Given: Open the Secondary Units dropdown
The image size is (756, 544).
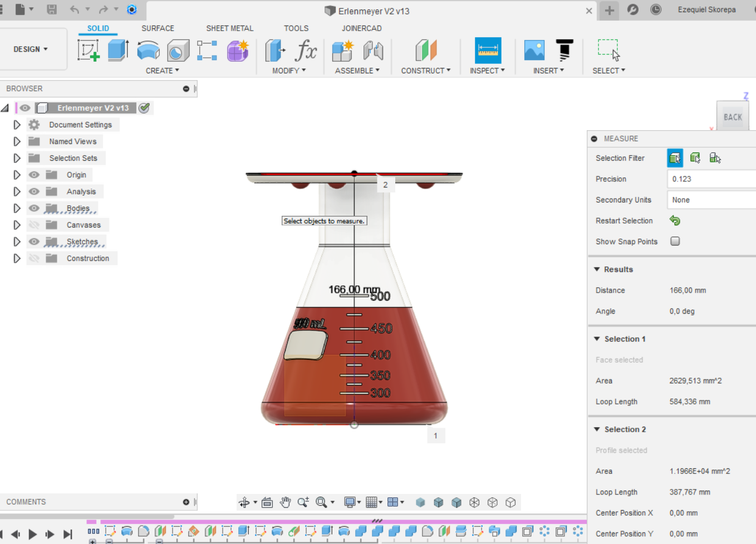Looking at the screenshot, I should coord(711,200).
